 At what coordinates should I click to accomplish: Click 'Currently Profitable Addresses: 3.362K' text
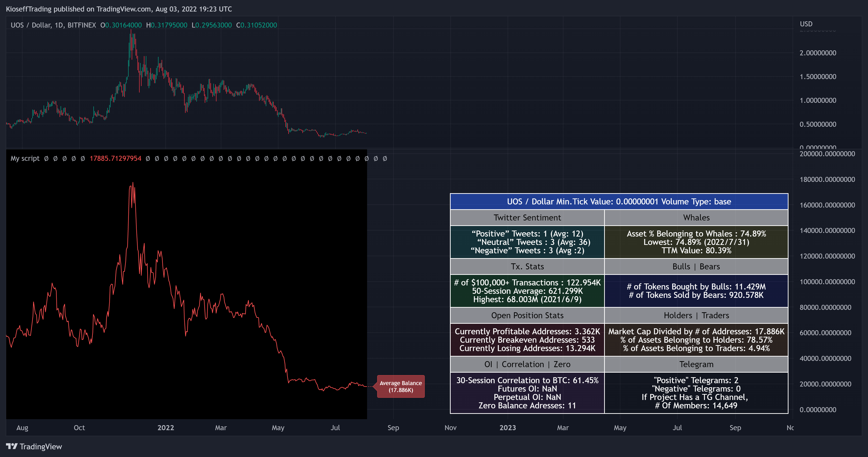(527, 331)
